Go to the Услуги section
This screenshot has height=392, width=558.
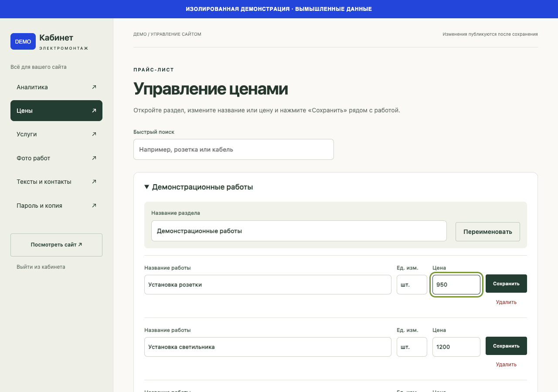tap(56, 134)
